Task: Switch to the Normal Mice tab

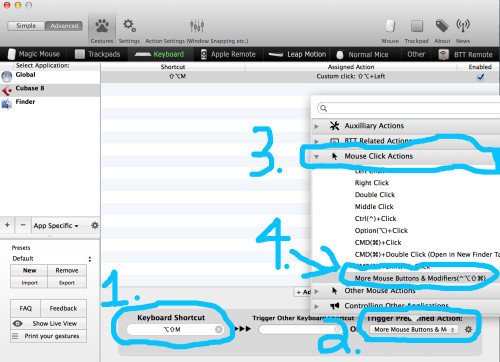Action: (362, 54)
